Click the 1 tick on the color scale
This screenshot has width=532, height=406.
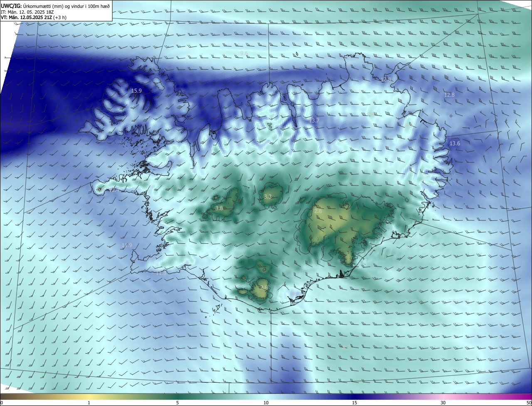click(x=89, y=403)
